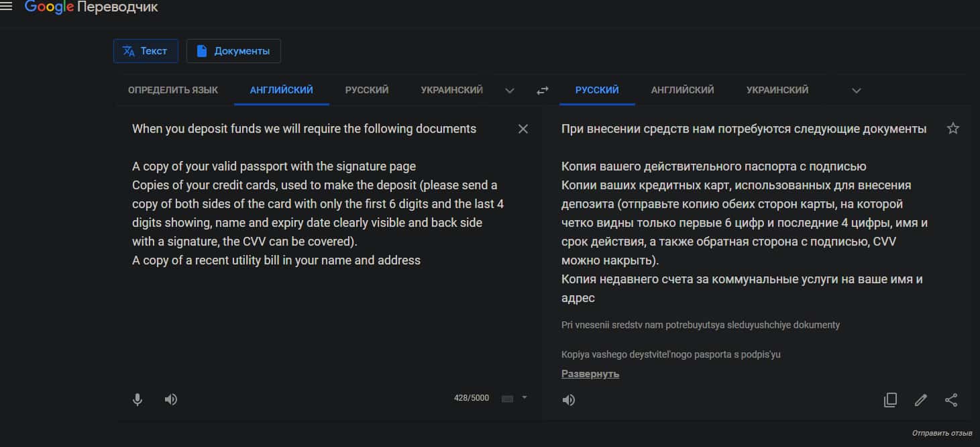Open the virtual keyboard dropdown arrow
Screen dimensions: 980x447
525,397
